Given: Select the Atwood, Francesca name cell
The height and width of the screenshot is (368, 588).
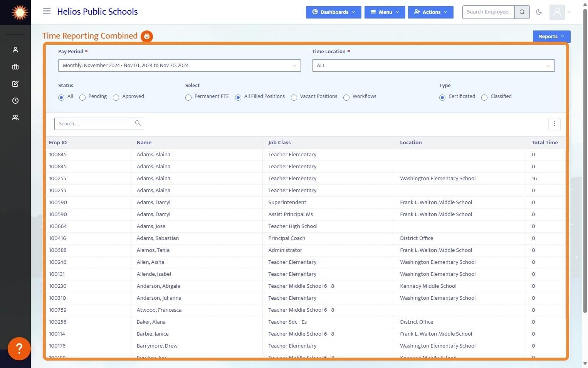Looking at the screenshot, I should tap(159, 310).
